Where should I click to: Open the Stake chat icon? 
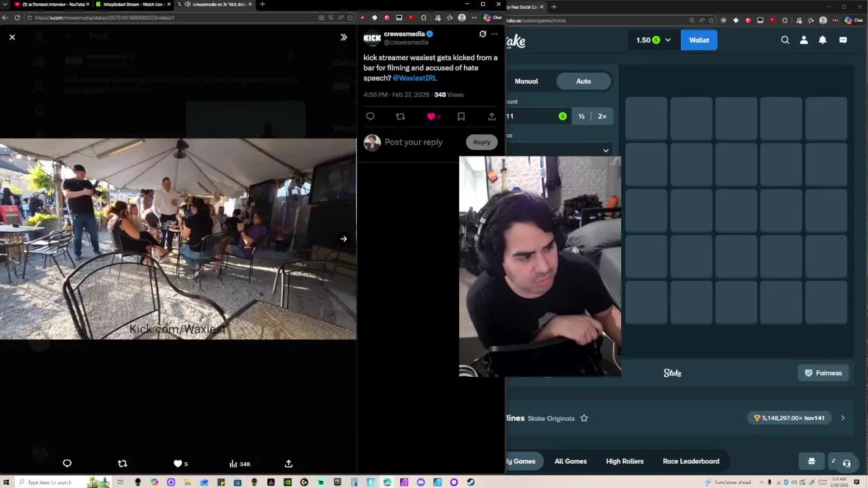click(843, 40)
